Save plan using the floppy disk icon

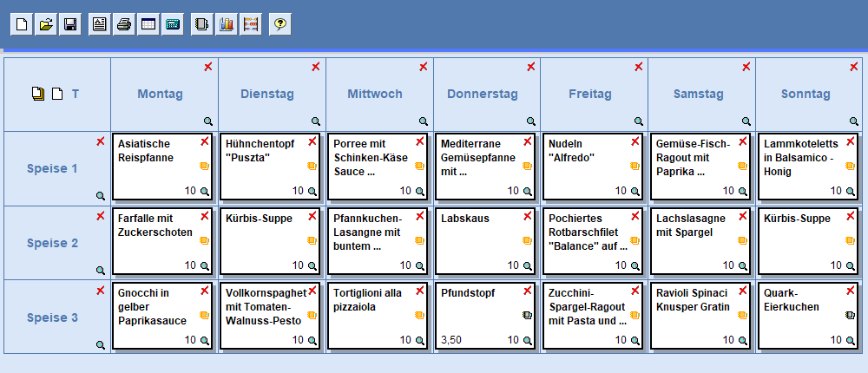coord(70,24)
